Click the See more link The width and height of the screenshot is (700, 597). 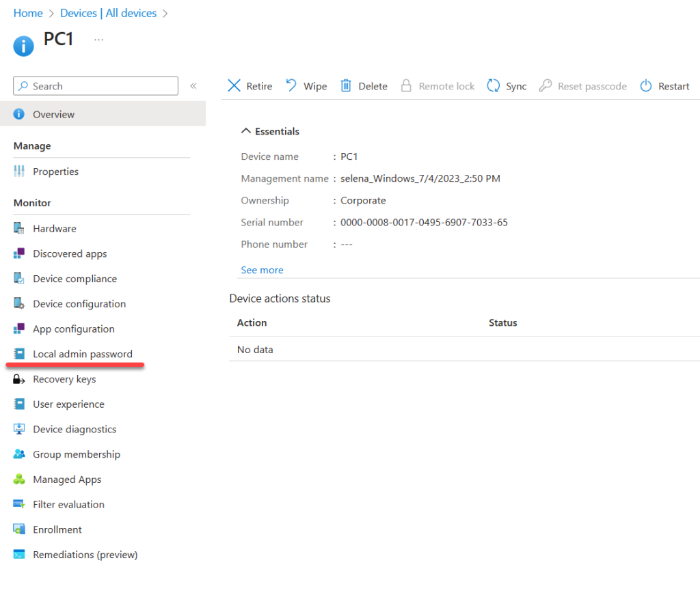pos(262,270)
